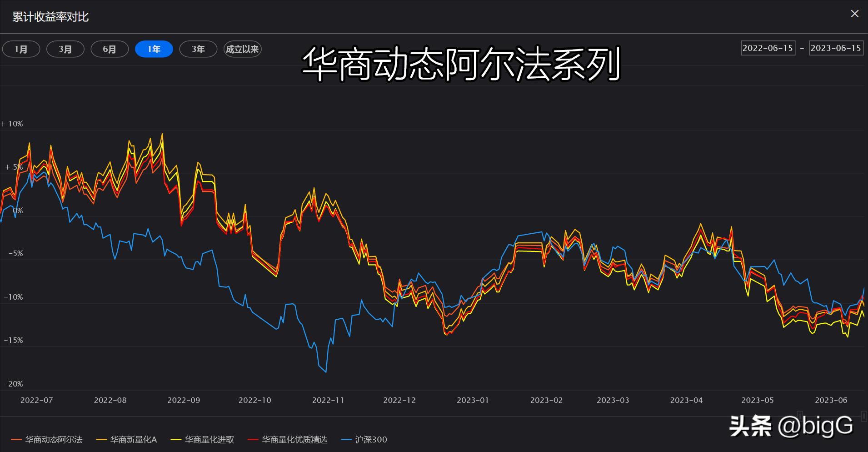
Task: Select the 3月 time range filter
Action: click(65, 49)
